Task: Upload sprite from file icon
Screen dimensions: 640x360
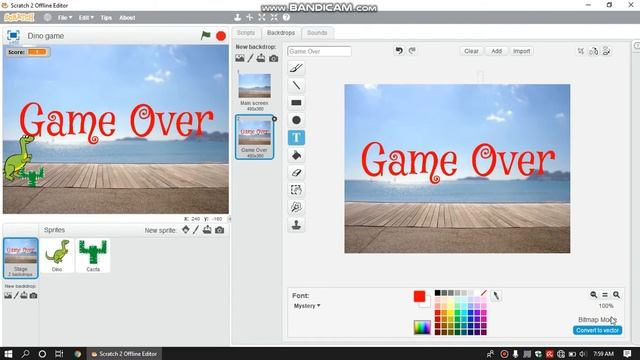Action: 207,230
